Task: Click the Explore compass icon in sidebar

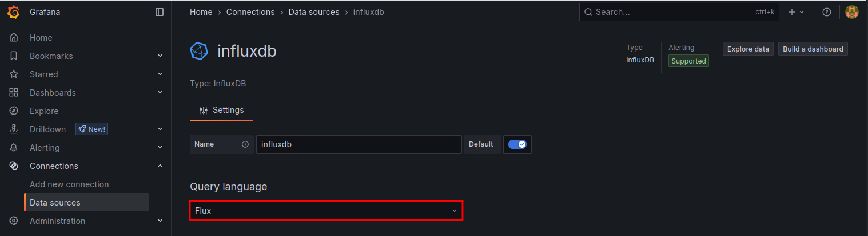Action: click(x=14, y=111)
